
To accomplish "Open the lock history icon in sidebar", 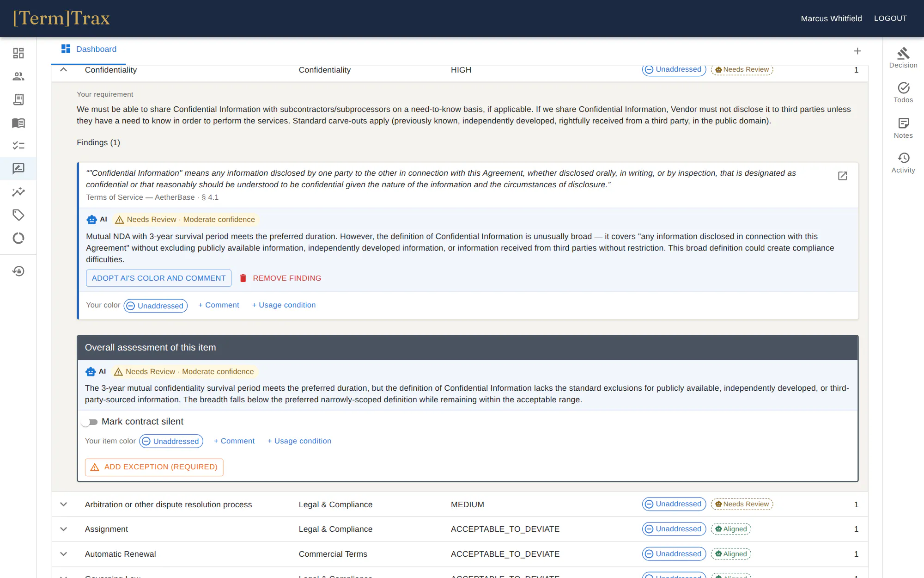I will [18, 271].
